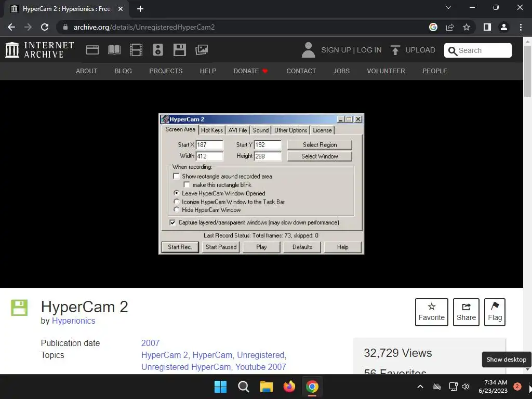Click the Select Region button

320,145
